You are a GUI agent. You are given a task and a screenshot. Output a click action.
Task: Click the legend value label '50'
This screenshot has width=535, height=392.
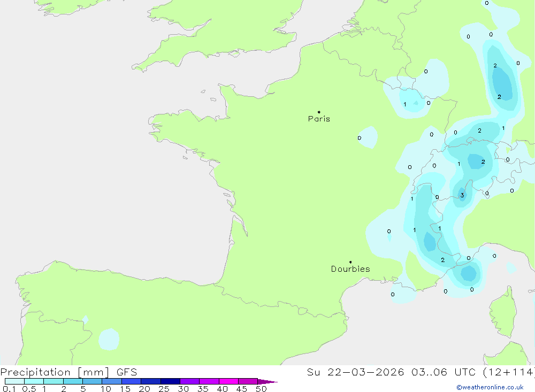point(262,389)
